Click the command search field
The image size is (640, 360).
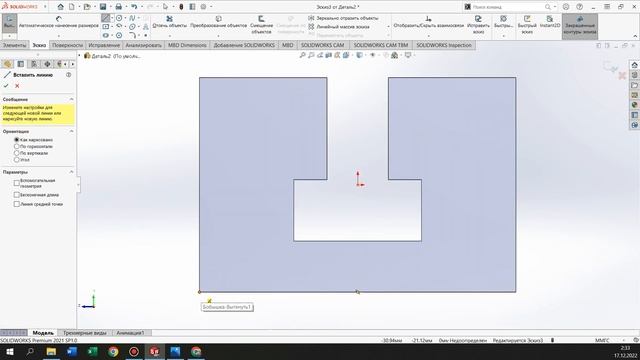[508, 7]
